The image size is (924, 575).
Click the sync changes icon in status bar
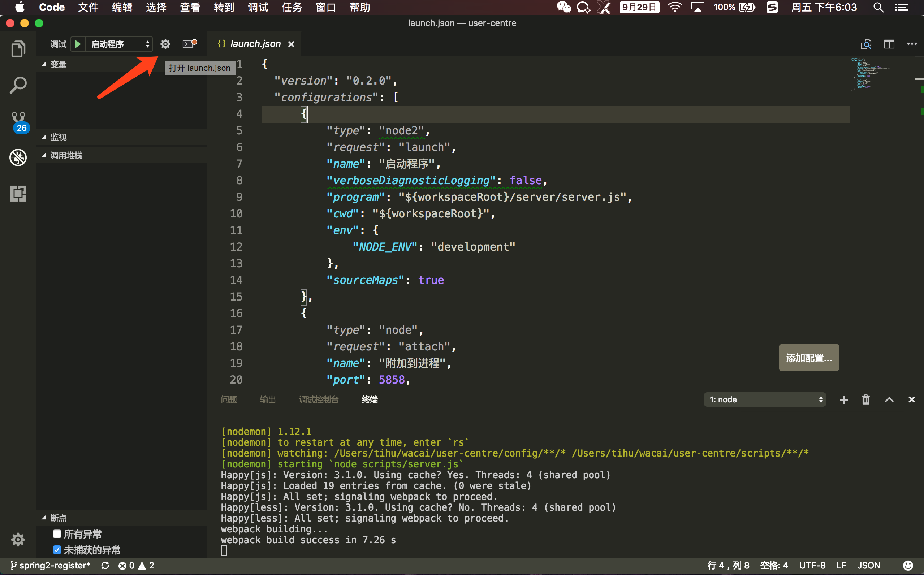click(105, 566)
